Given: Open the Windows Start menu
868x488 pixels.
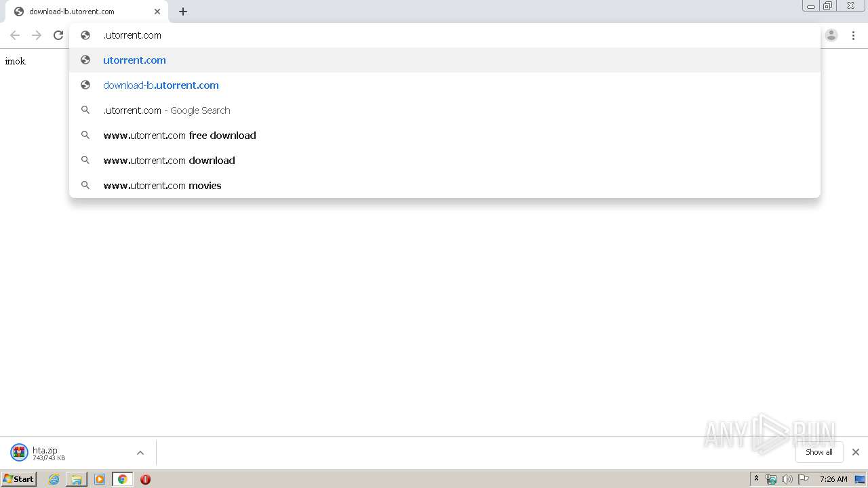Looking at the screenshot, I should (x=19, y=479).
